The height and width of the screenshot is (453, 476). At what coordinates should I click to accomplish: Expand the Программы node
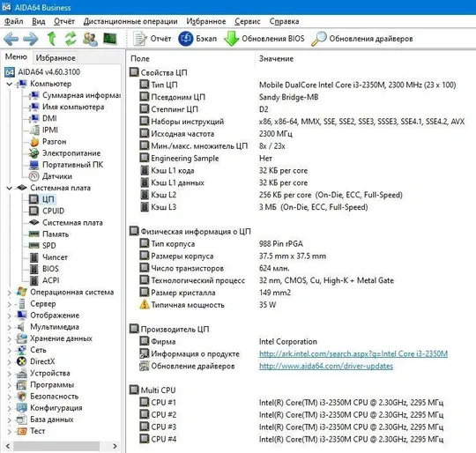[10, 385]
